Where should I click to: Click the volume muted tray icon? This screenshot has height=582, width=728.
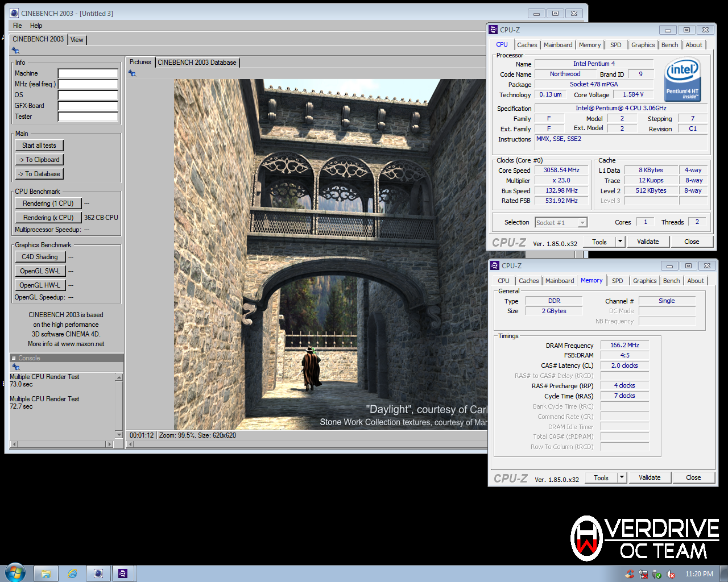(671, 574)
